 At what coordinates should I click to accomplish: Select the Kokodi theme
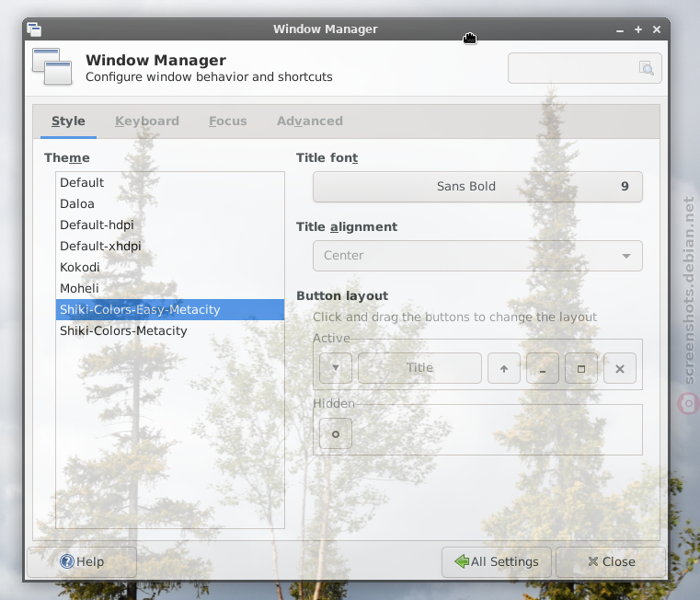pyautogui.click(x=169, y=267)
